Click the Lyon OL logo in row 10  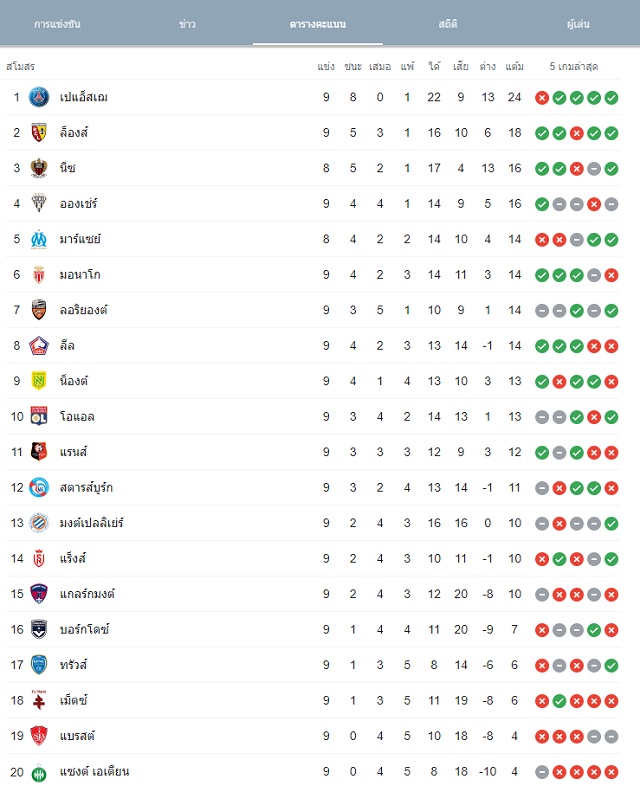[39, 416]
